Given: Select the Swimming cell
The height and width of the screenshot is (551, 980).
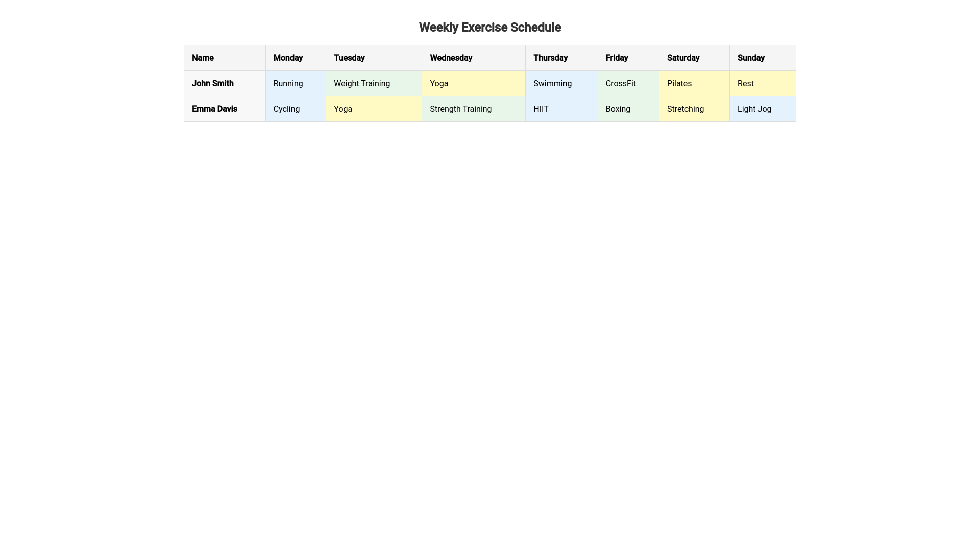Looking at the screenshot, I should pyautogui.click(x=561, y=83).
